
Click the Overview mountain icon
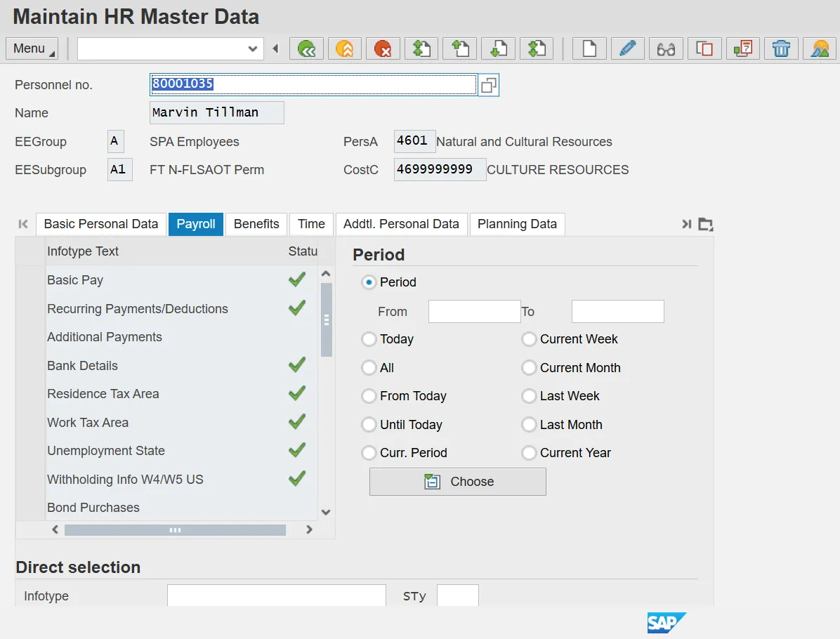click(x=819, y=48)
